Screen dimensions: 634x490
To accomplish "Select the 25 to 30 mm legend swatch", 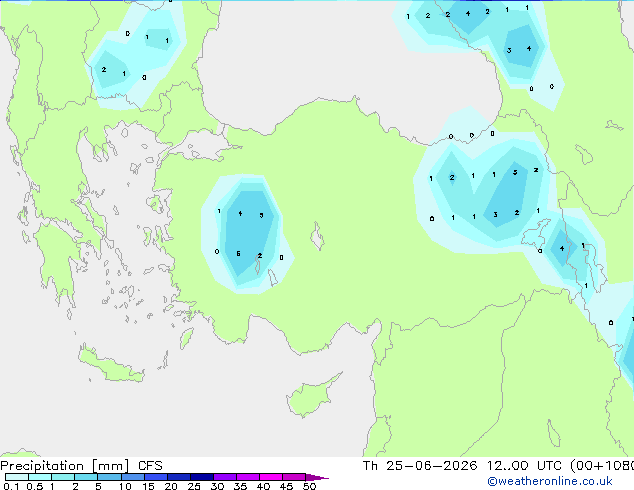I will pos(202,477).
